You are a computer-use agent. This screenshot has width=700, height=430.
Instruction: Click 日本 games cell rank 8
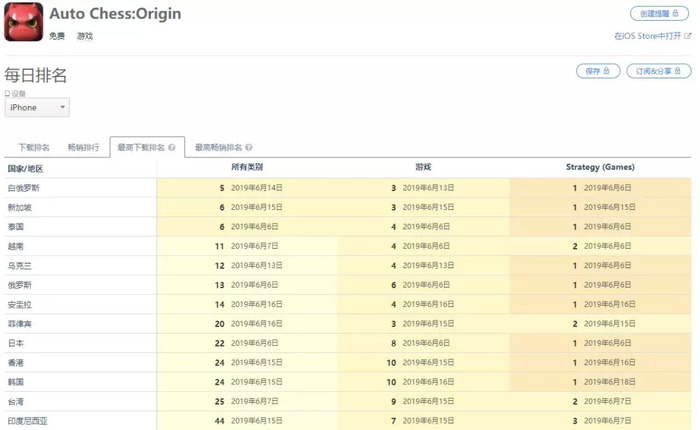(423, 343)
